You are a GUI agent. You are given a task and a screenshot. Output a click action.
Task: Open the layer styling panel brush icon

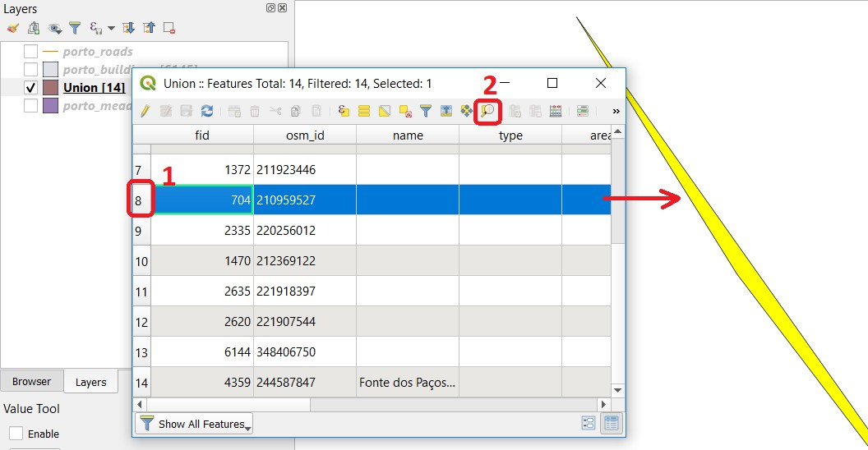[12, 28]
